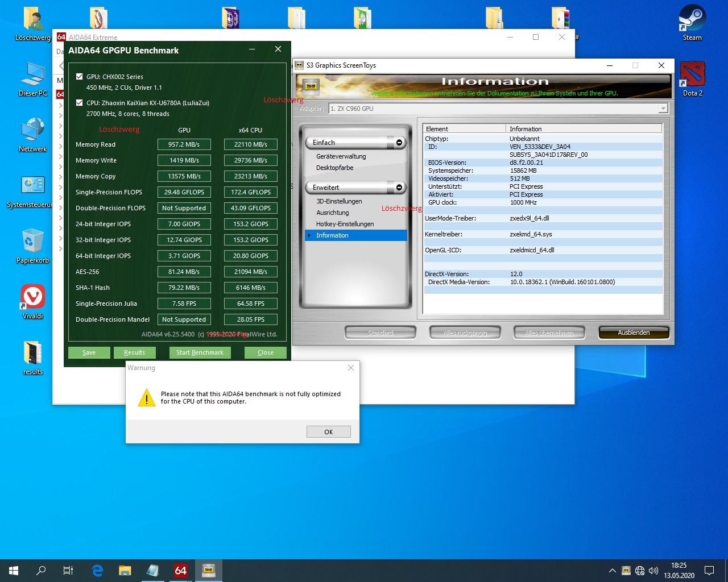Collapse the Erweitert section
This screenshot has height=582, width=728.
(399, 188)
